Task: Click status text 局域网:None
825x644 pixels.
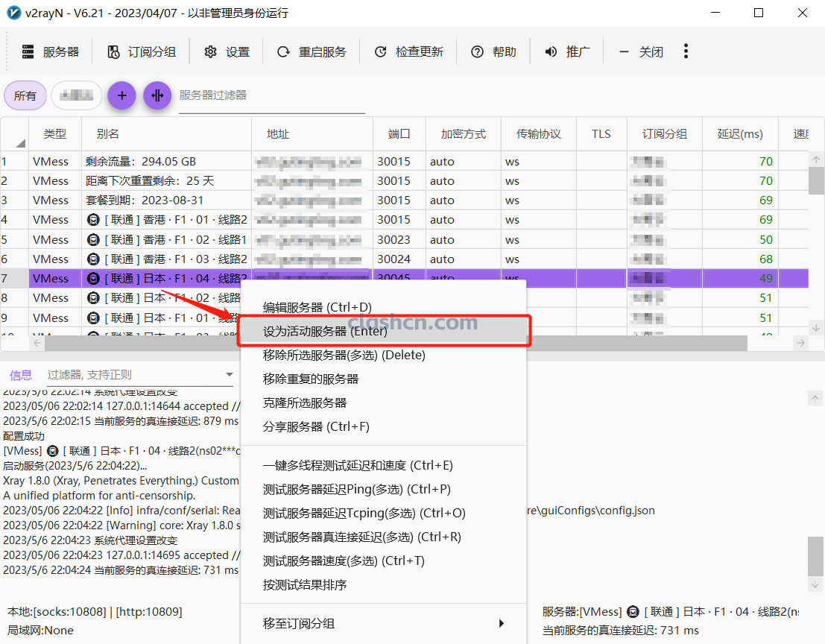Action: [x=40, y=631]
